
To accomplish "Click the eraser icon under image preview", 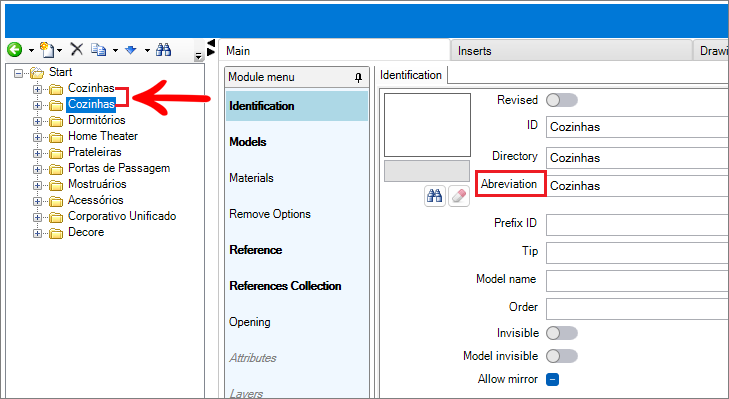I will 459,196.
